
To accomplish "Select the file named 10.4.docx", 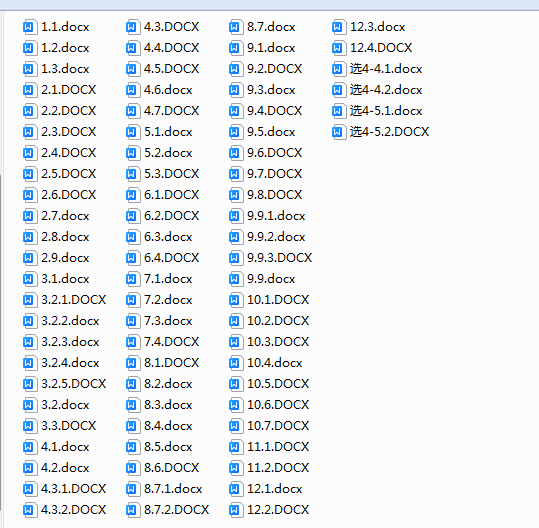I will (275, 363).
